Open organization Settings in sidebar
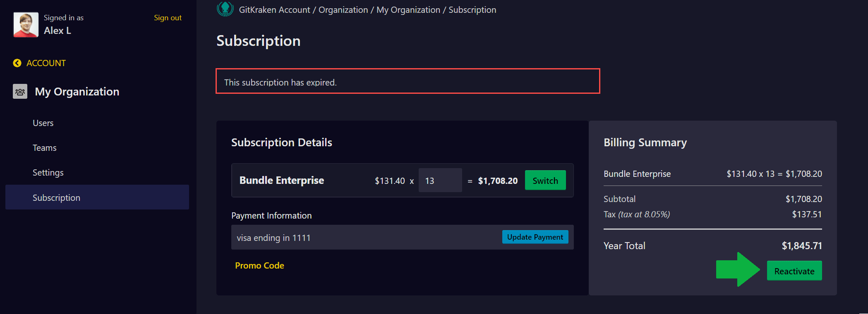Image resolution: width=868 pixels, height=314 pixels. (x=48, y=173)
